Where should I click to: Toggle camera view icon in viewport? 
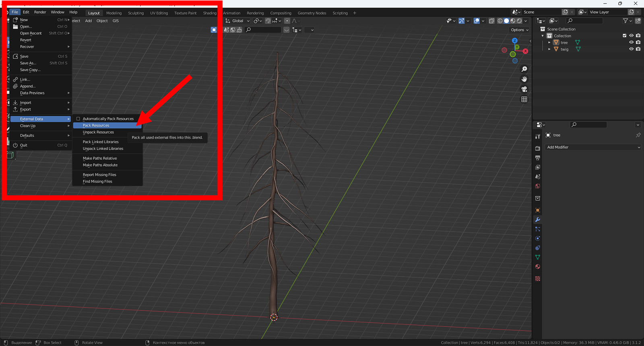point(524,89)
